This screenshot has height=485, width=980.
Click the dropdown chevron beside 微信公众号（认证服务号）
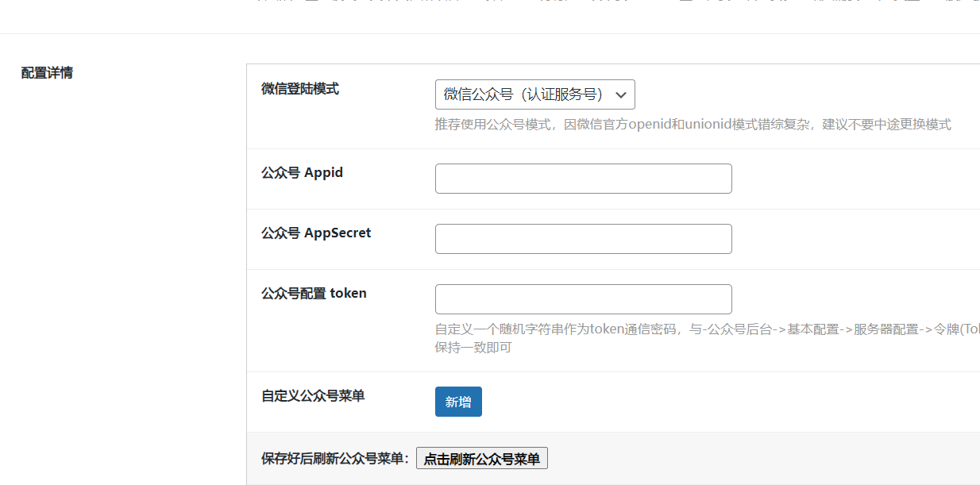point(622,94)
